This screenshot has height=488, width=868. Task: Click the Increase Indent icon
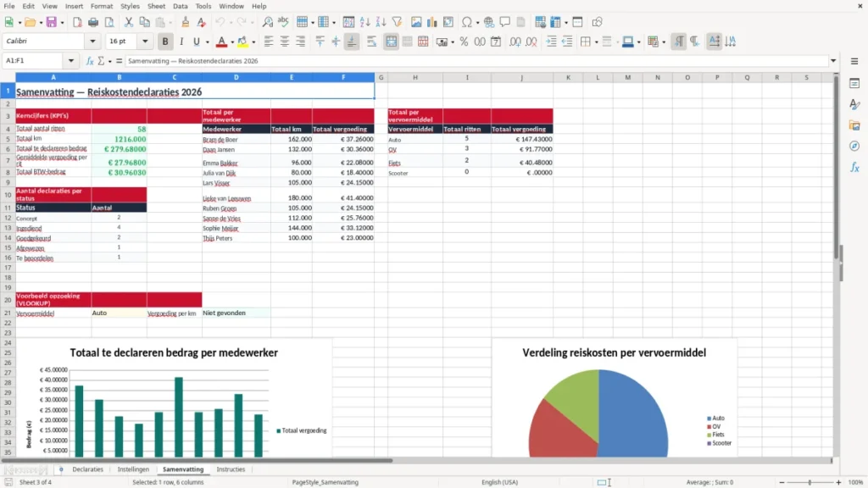click(x=551, y=42)
